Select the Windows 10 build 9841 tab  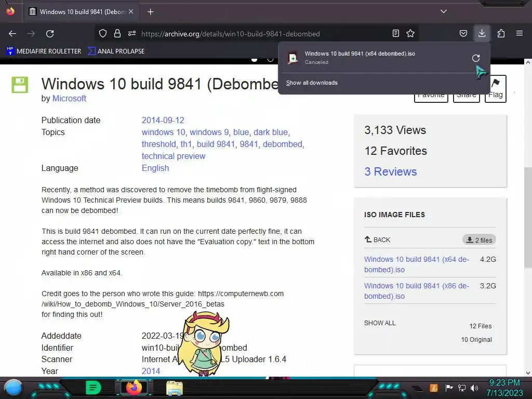tap(80, 12)
